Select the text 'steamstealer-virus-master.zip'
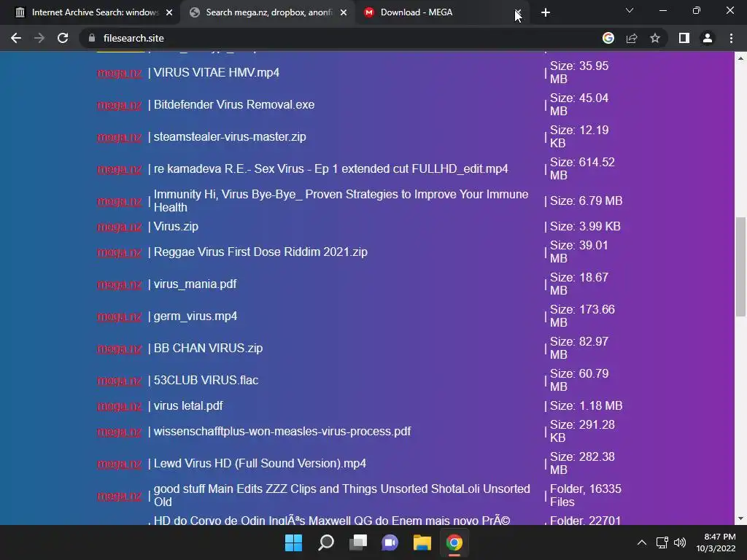This screenshot has width=747, height=560. (230, 136)
